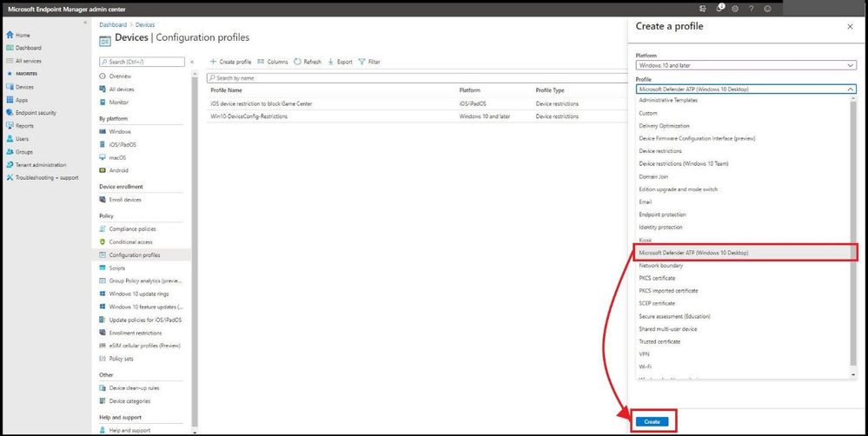Choose Kiosk profile option
This screenshot has width=868, height=436.
click(x=645, y=240)
